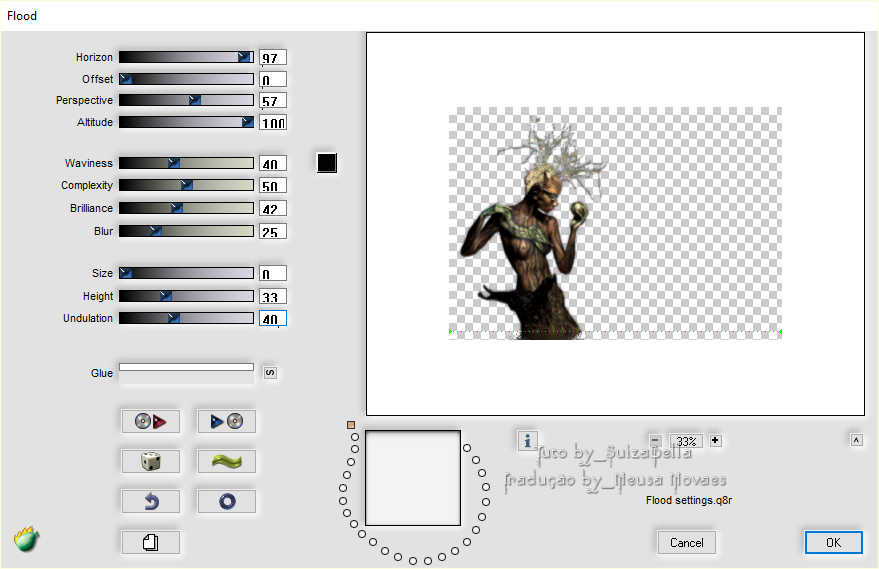Click the copy pages button
The image size is (879, 569).
pos(150,542)
